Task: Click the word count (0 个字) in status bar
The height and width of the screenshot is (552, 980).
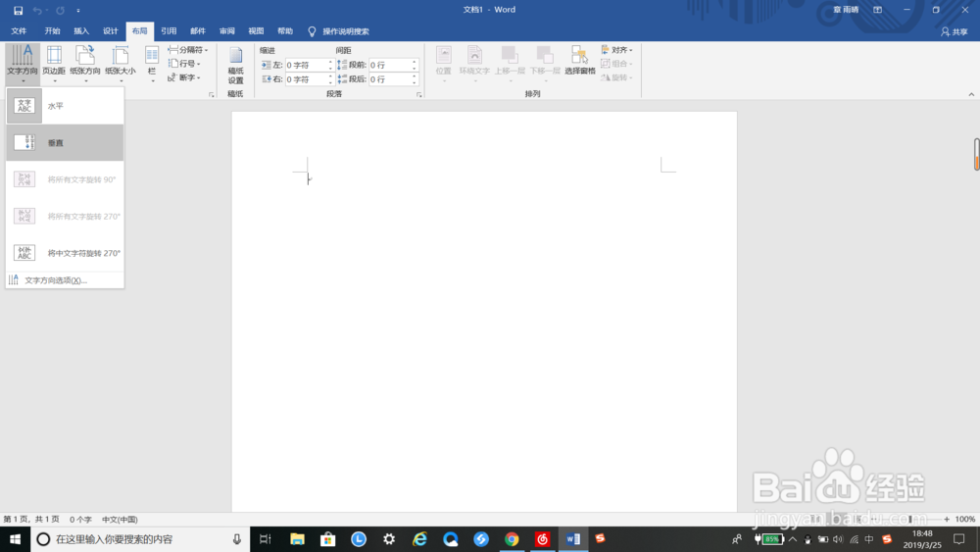Action: click(80, 520)
